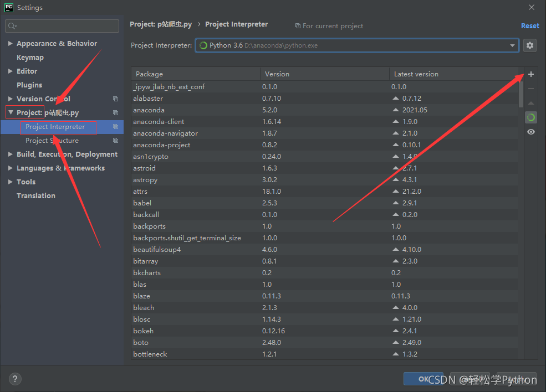Click copy icon on Project: p站爬虫.py row

[116, 113]
